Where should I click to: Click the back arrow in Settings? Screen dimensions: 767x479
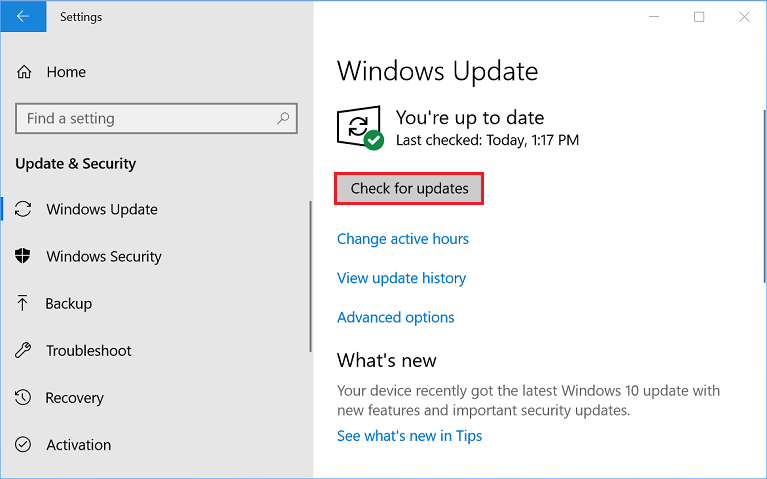pos(22,17)
